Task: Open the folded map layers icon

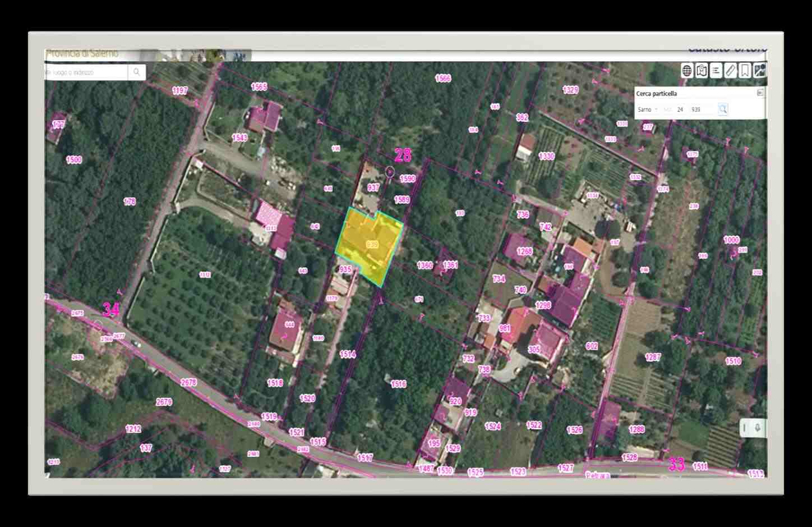Action: 701,71
